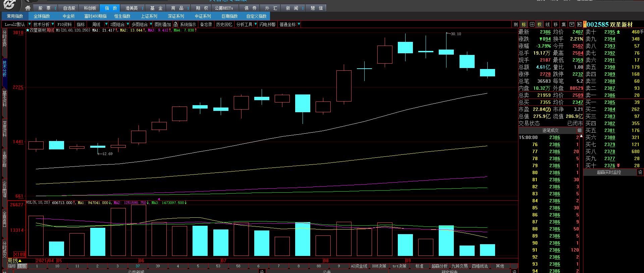Click the 设 settings button beside 超赢实时监控
644x273 pixels.
(640, 173)
